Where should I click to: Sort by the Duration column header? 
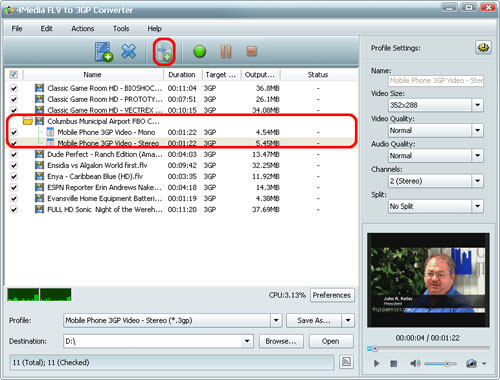(182, 75)
